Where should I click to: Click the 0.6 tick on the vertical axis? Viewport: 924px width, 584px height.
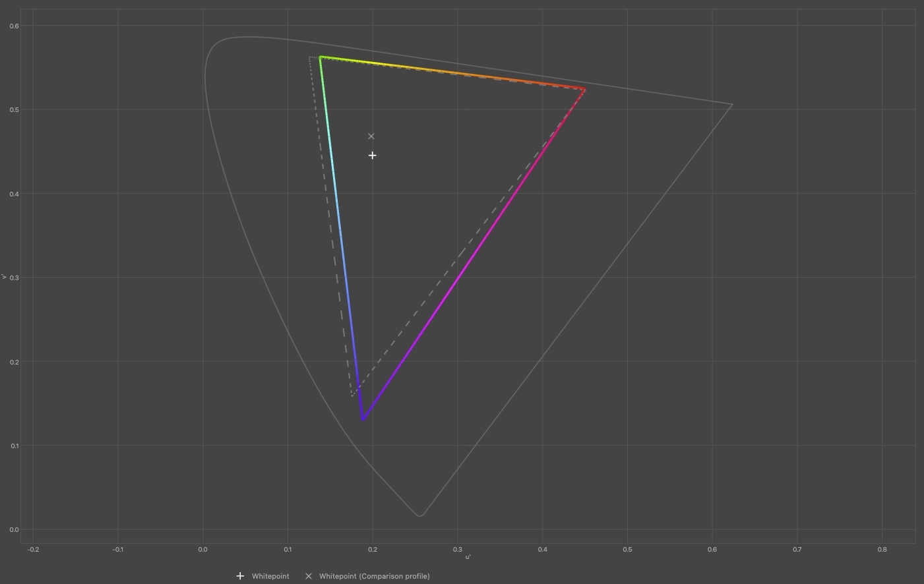tap(15, 26)
